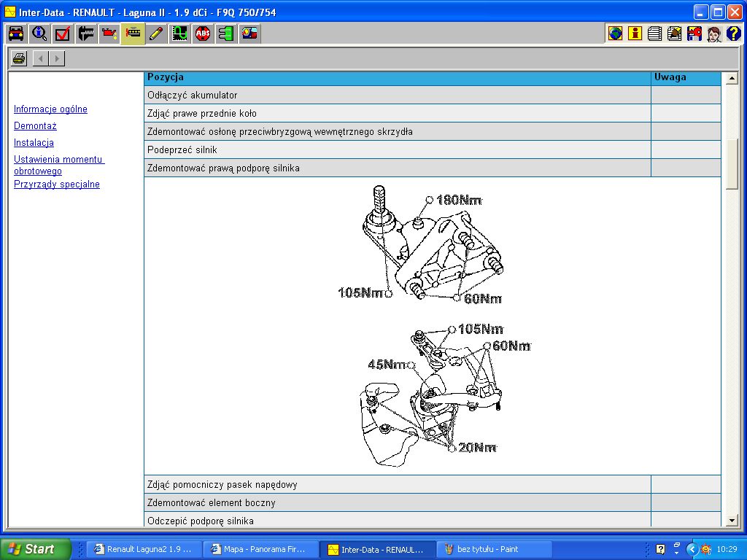Go back with the left arrow button
The height and width of the screenshot is (560, 747).
41,58
